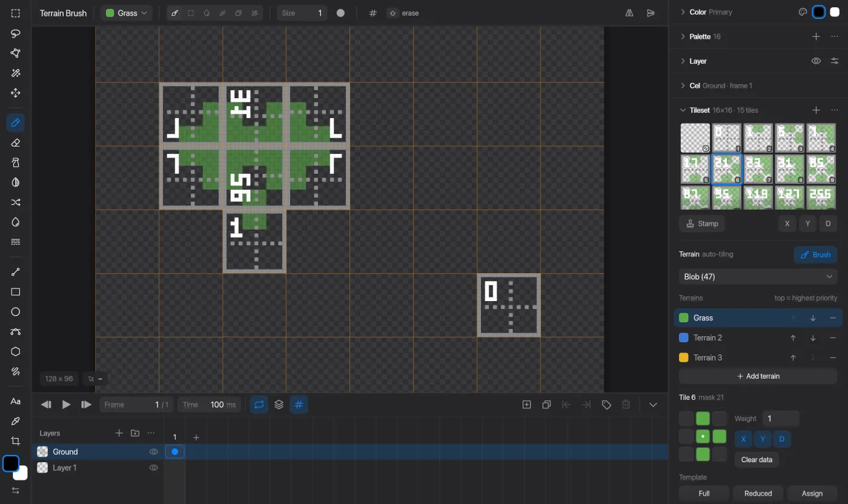Toggle loop playback in the timeline
The image size is (848, 504).
[x=259, y=405]
